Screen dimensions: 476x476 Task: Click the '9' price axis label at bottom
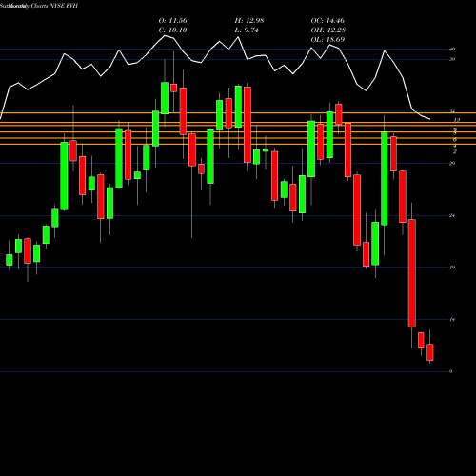coord(451,371)
